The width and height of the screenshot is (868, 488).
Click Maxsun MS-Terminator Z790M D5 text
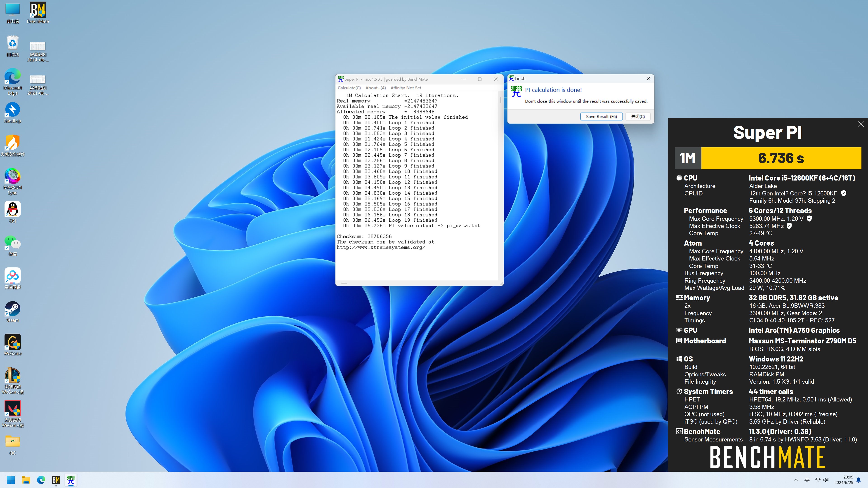pyautogui.click(x=802, y=341)
